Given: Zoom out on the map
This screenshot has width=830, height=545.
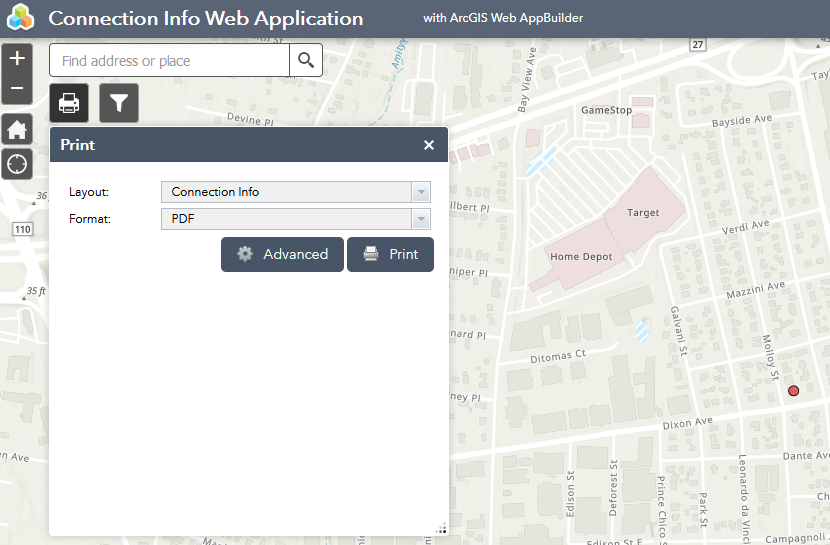Looking at the screenshot, I should (x=17, y=88).
